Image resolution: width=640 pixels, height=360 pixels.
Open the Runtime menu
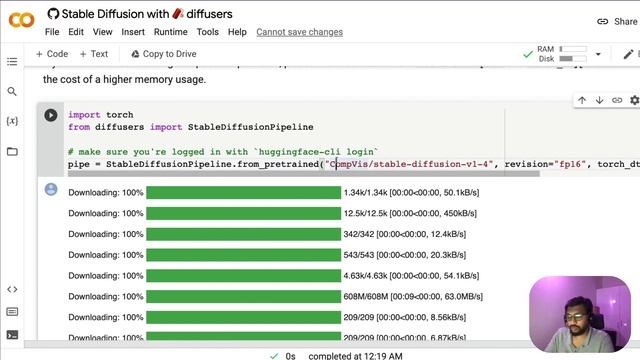(x=171, y=32)
